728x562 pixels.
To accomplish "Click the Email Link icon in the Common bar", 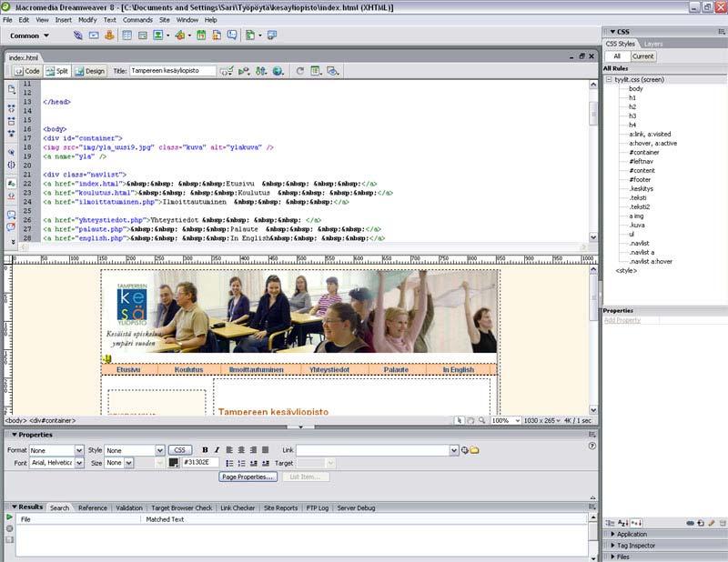I will pyautogui.click(x=94, y=35).
